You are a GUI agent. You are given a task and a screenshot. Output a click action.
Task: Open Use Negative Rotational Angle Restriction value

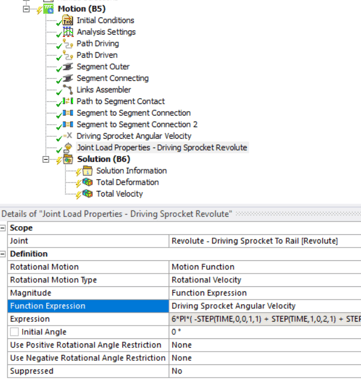[265, 358]
